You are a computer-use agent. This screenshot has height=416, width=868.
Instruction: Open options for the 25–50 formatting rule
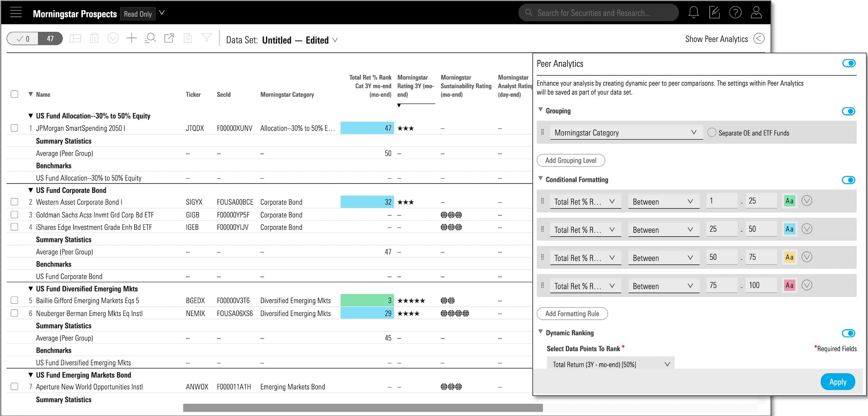(807, 229)
